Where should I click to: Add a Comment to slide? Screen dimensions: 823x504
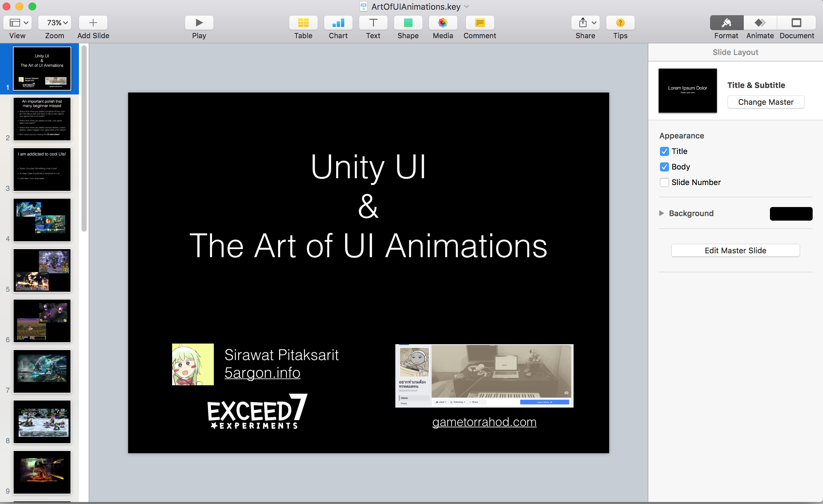(480, 23)
